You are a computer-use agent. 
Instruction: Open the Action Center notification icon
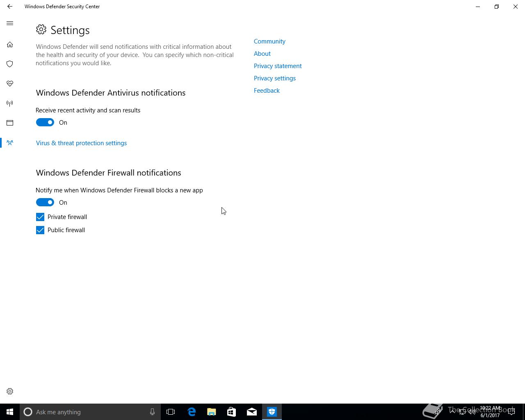pyautogui.click(x=511, y=412)
